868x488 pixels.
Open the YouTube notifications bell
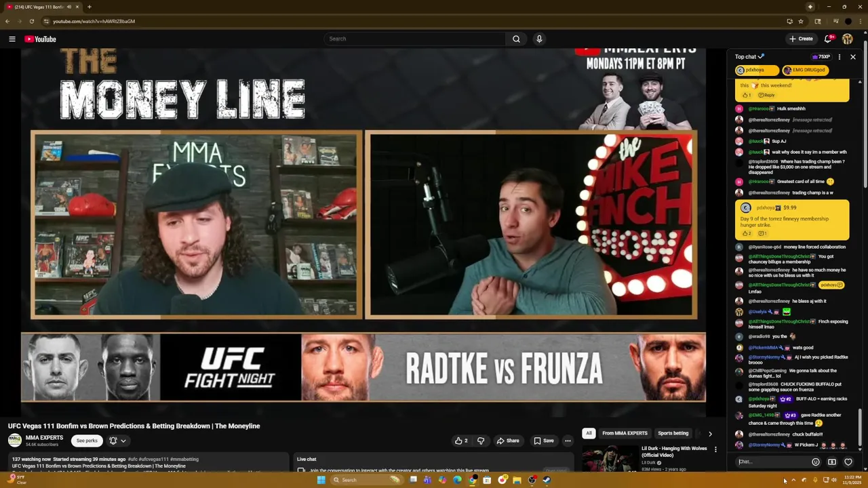click(828, 39)
